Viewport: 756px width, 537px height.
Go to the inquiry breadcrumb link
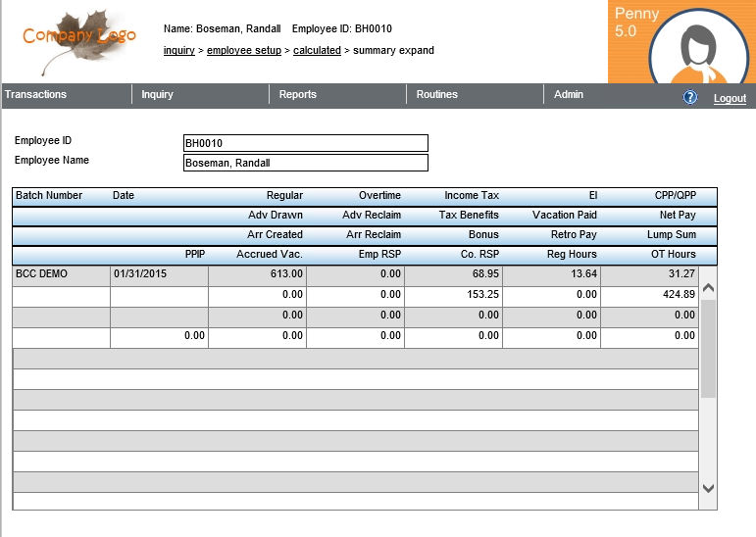click(178, 50)
